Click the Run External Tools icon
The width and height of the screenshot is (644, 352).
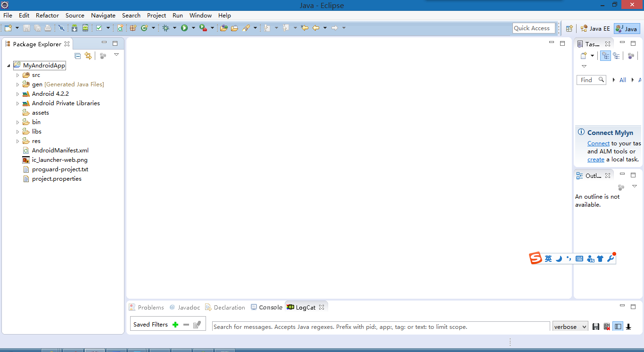click(203, 28)
